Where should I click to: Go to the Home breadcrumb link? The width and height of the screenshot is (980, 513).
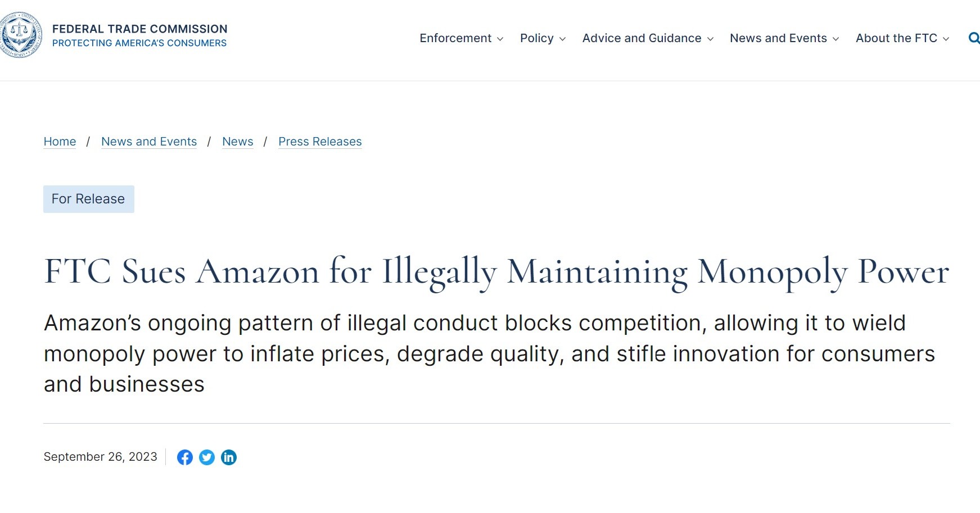click(60, 142)
